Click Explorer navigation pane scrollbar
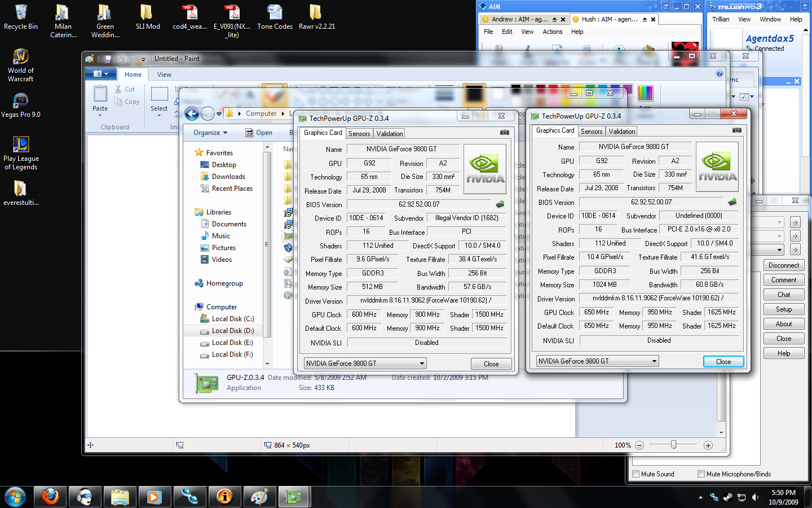The width and height of the screenshot is (812, 508). 267,244
